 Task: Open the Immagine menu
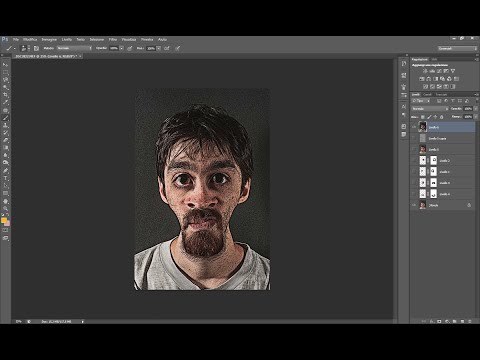[x=49, y=39]
